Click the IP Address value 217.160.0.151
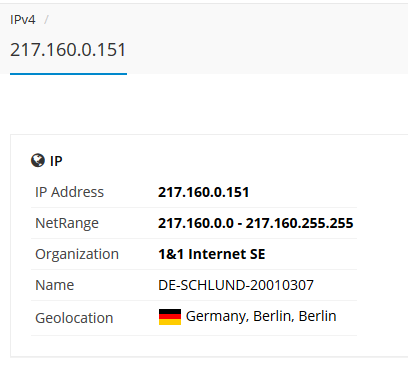Screen dimensions: 408x376 203,192
